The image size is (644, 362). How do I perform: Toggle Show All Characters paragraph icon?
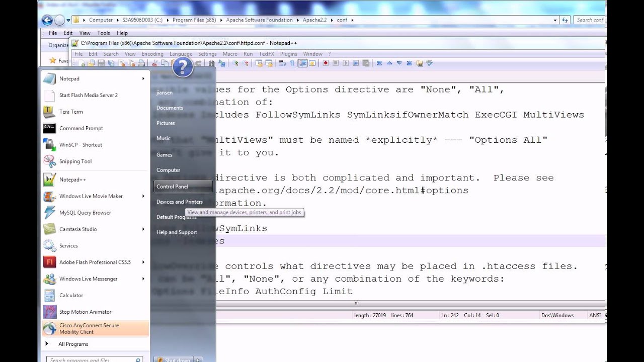(292, 63)
